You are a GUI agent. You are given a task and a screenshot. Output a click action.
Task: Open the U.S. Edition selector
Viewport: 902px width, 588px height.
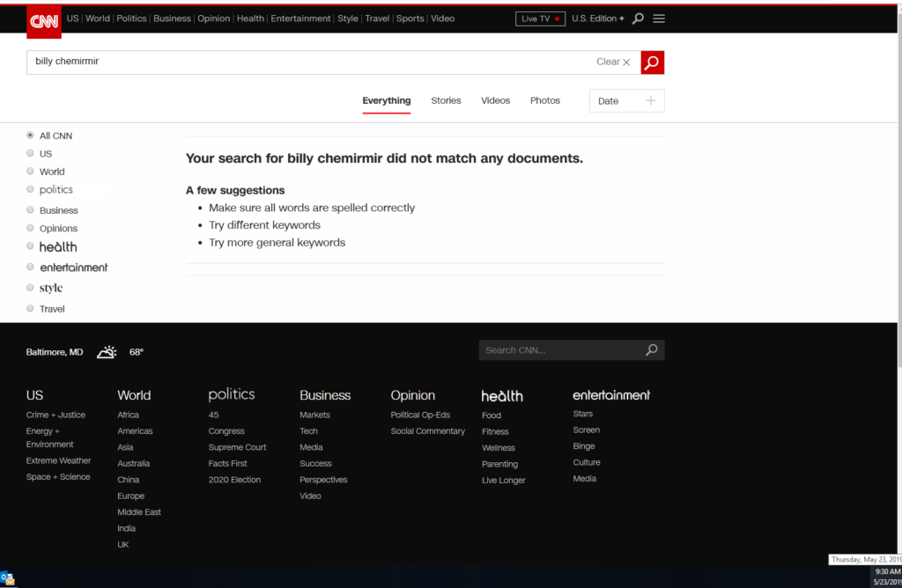point(598,18)
